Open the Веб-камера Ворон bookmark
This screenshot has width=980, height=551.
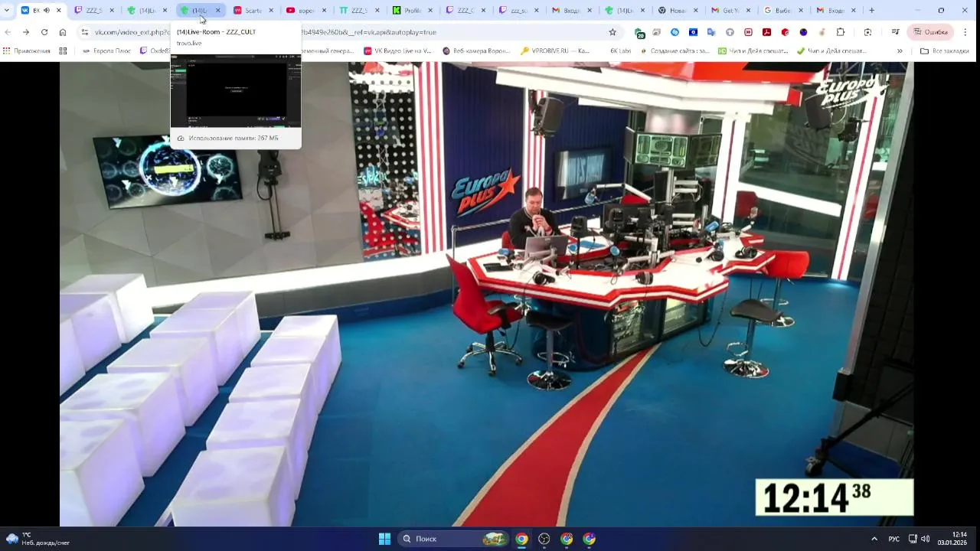(x=476, y=51)
